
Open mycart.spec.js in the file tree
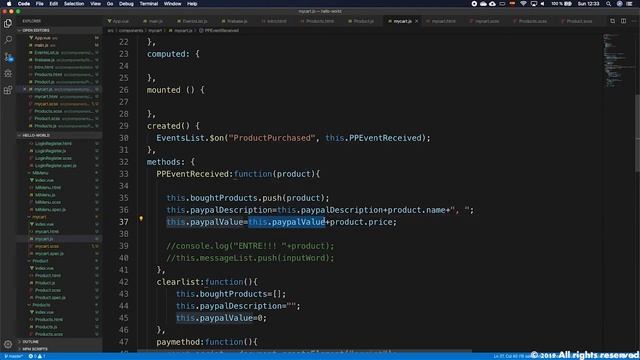pyautogui.click(x=49, y=253)
